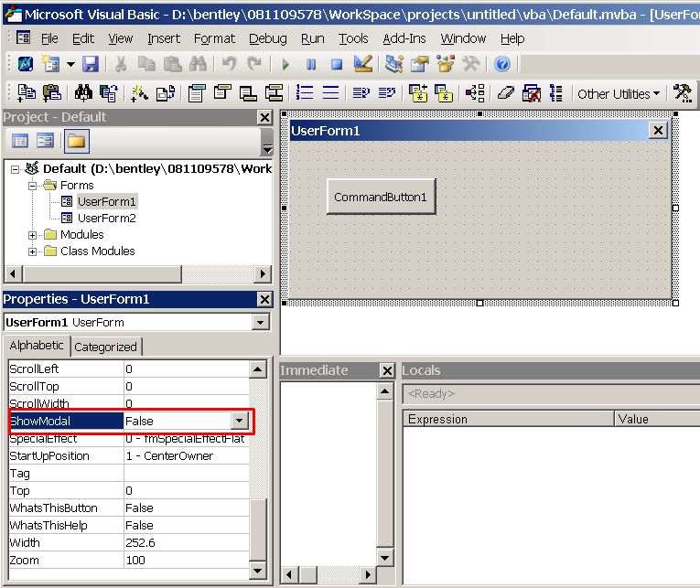Select UserForm1 in the project tree
This screenshot has height=588, width=700.
click(107, 202)
